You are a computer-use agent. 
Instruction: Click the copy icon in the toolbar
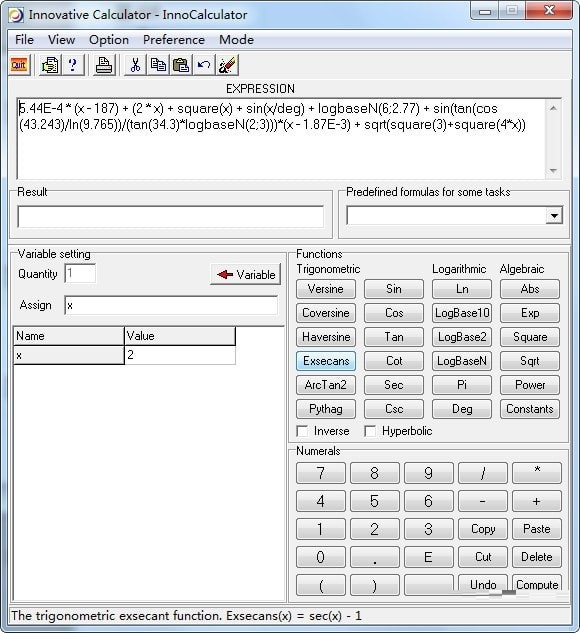click(158, 65)
